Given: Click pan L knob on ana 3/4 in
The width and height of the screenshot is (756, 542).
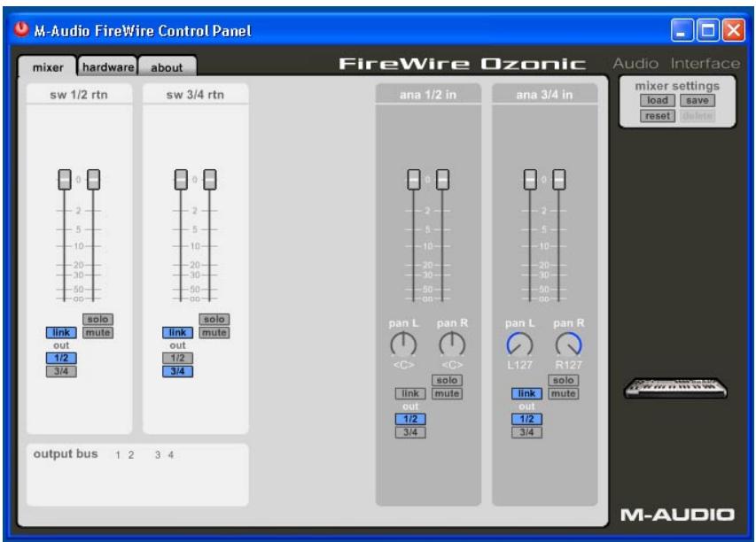Looking at the screenshot, I should [519, 344].
